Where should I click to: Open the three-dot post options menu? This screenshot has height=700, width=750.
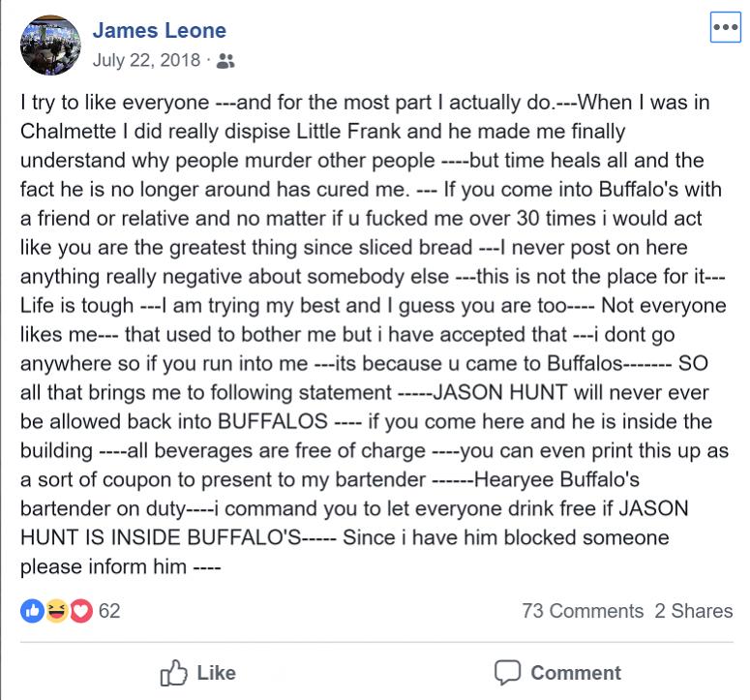[725, 27]
